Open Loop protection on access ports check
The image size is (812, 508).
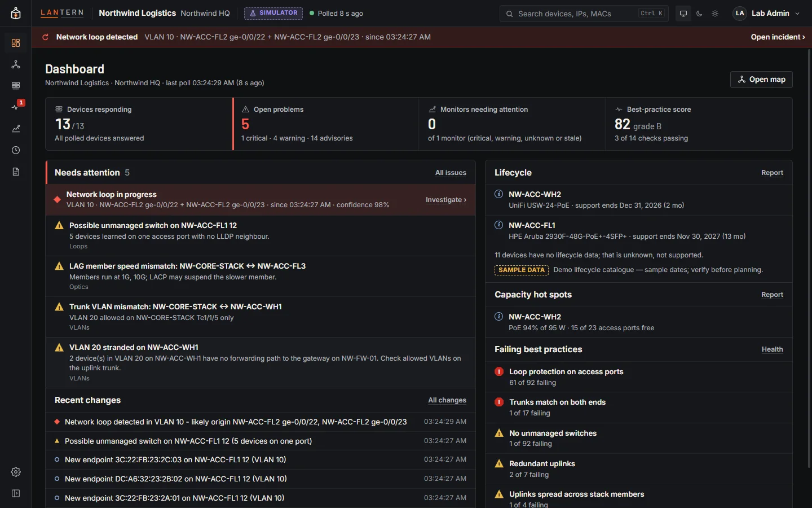(x=639, y=376)
